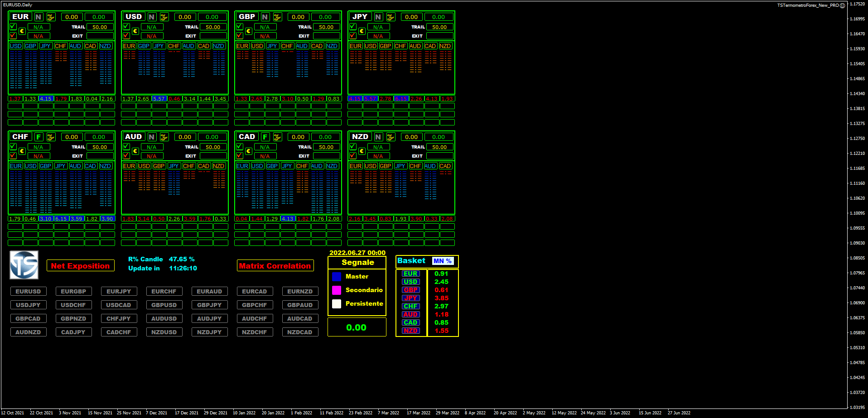Click the green 0.00 total under Segnale
Image resolution: width=868 pixels, height=418 pixels.
[357, 327]
